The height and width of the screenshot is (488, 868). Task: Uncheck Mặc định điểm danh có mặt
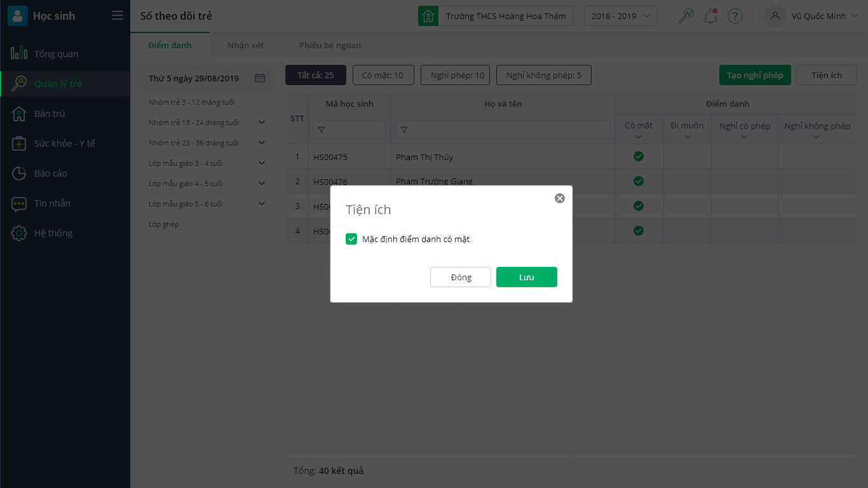(351, 239)
